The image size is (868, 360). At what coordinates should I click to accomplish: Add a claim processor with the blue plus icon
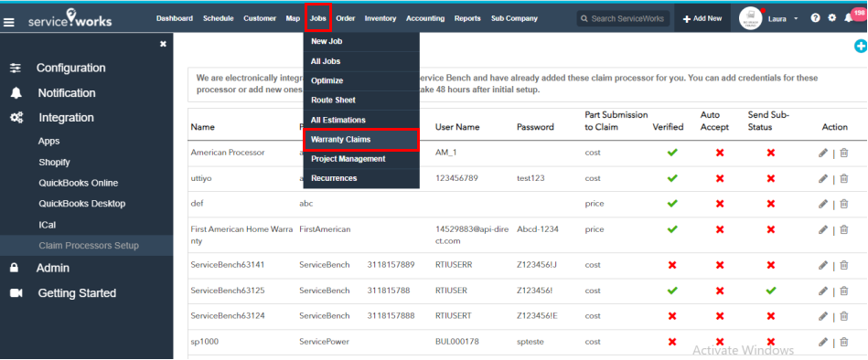coord(861,47)
